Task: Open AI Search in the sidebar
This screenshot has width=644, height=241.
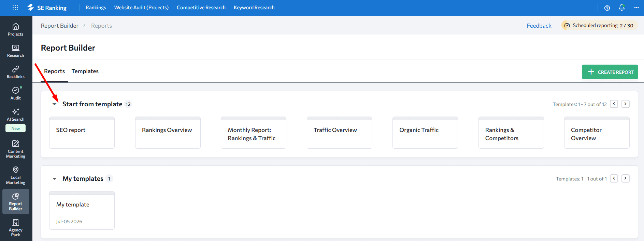Action: [x=16, y=115]
